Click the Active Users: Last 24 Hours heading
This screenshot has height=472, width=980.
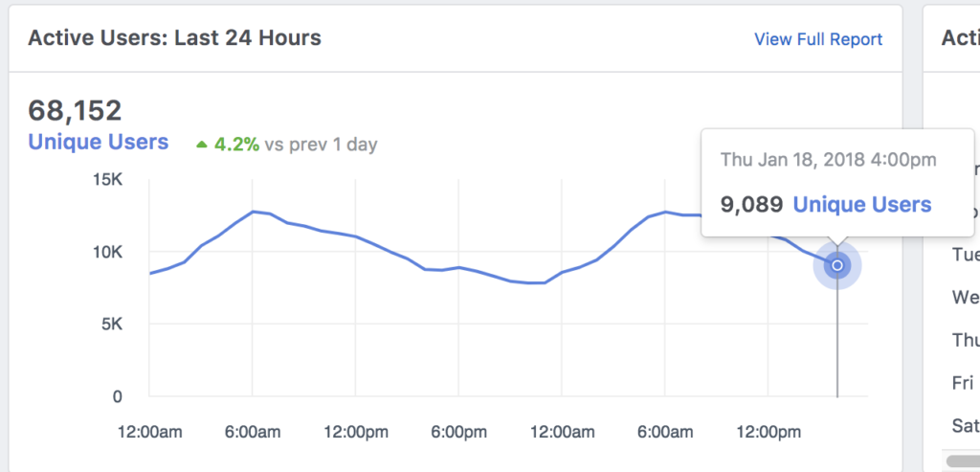[x=174, y=38]
